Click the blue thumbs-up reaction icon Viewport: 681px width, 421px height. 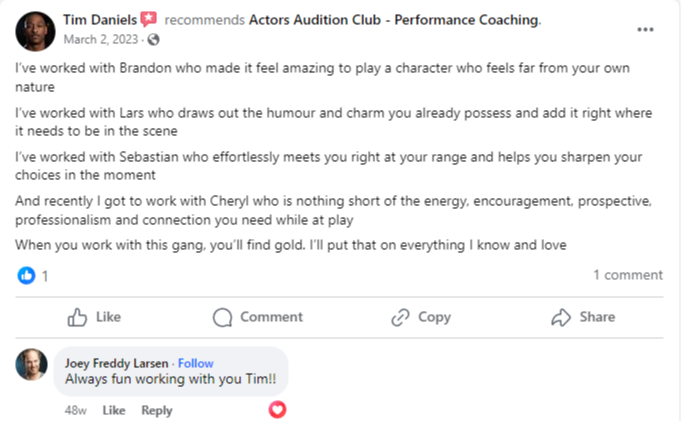26,275
